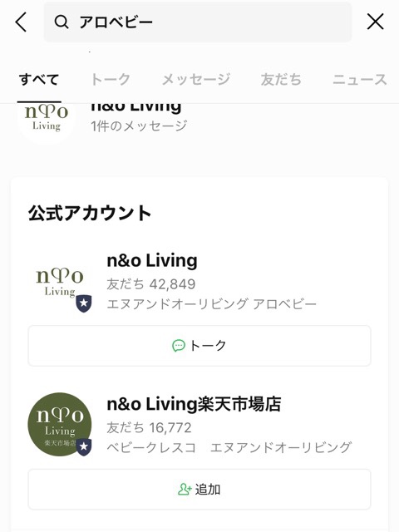Click the verified shield badge on n&o Living
The image size is (399, 532).
tap(84, 303)
